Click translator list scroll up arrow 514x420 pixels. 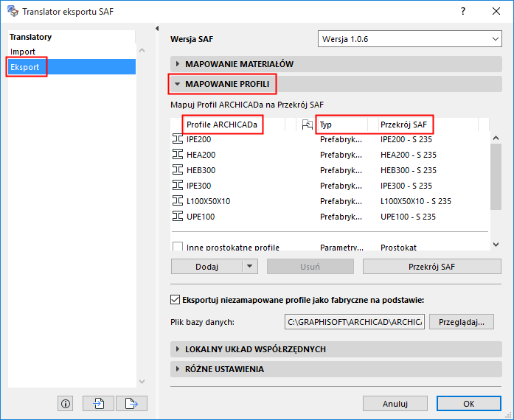(x=142, y=50)
